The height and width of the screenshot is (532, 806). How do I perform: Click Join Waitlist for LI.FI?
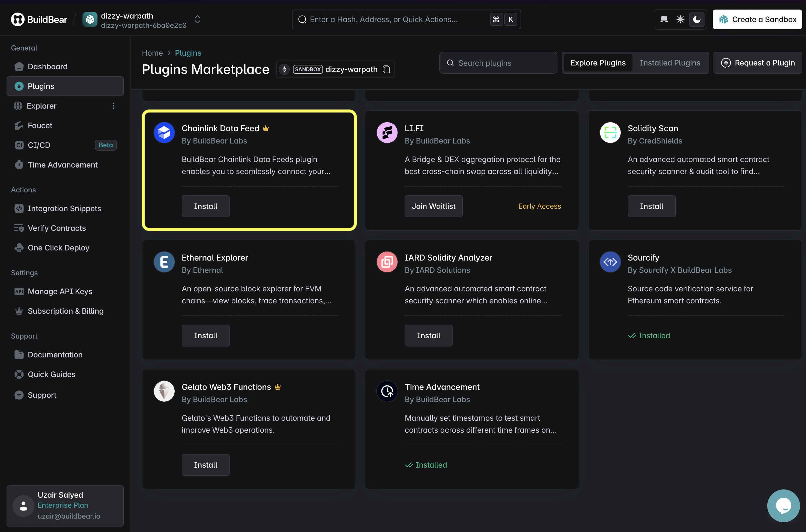click(x=434, y=206)
